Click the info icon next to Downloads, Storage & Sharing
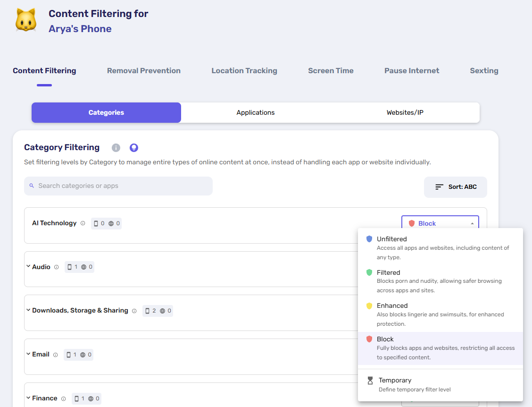532x407 pixels. (134, 311)
